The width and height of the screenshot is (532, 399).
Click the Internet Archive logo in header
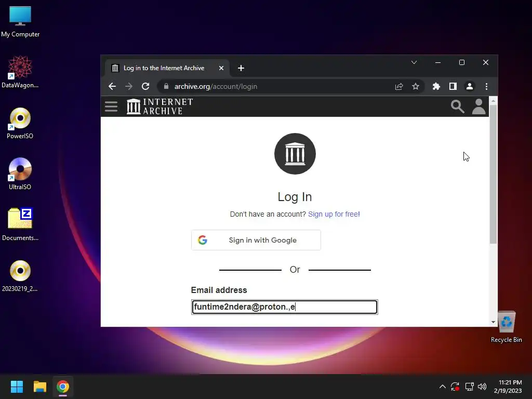(x=160, y=107)
